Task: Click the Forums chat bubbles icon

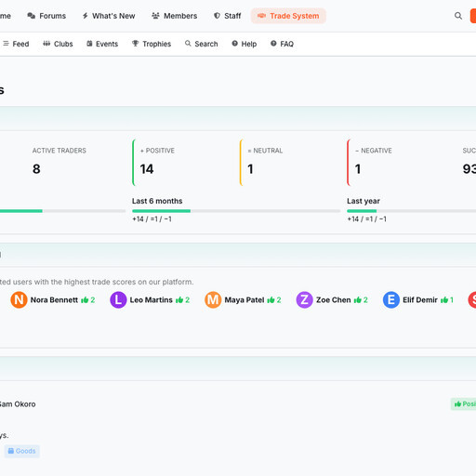Action: click(32, 16)
